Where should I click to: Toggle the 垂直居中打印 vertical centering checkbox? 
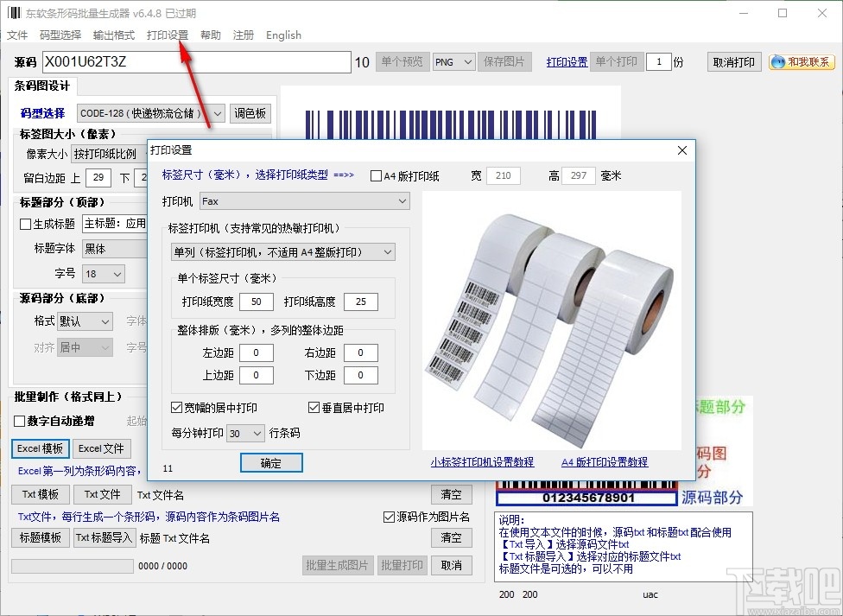point(312,407)
